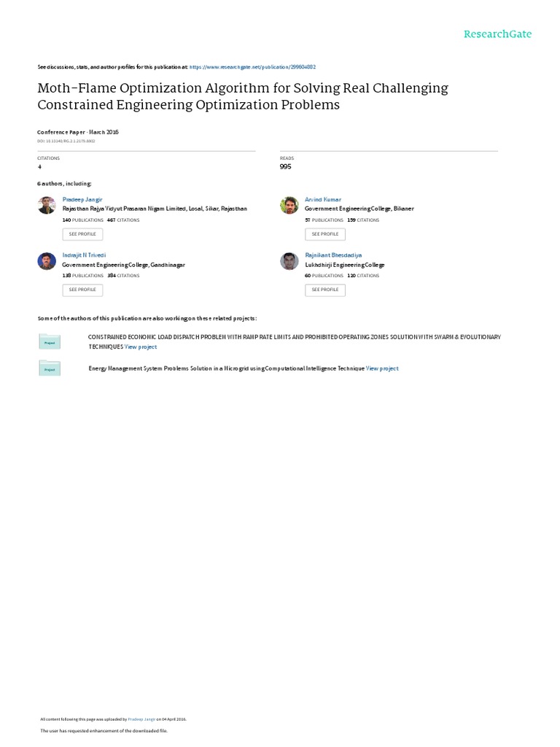Open View project link for Energy Management System
Image resolution: width=560 pixels, height=747 pixels.
coord(382,369)
